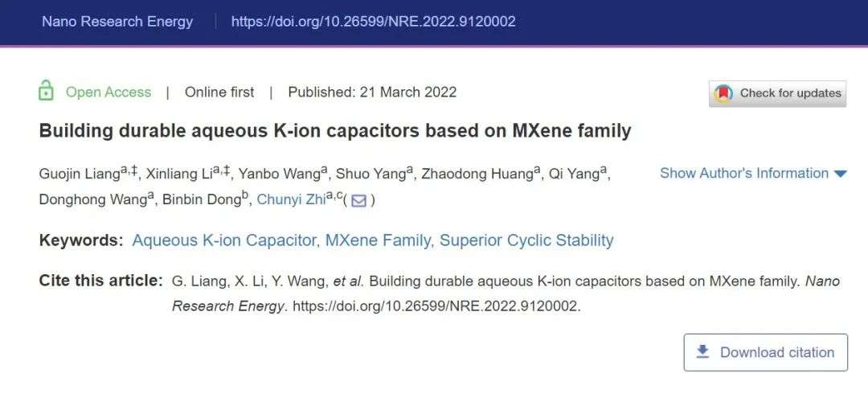Click author name Guojin Liang
This screenshot has height=394, width=868.
click(x=80, y=174)
